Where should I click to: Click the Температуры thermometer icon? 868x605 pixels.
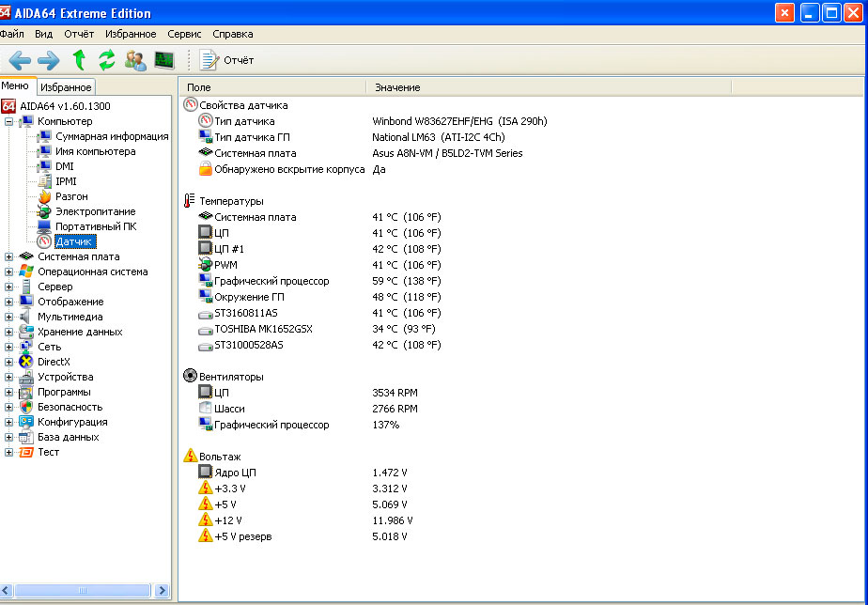click(190, 200)
